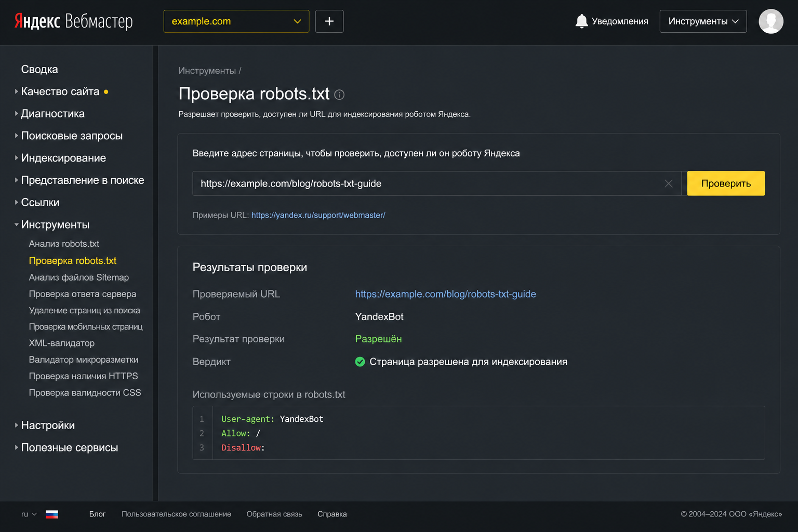The image size is (798, 532).
Task: Click the Russian flag icon in footer
Action: pos(52,514)
